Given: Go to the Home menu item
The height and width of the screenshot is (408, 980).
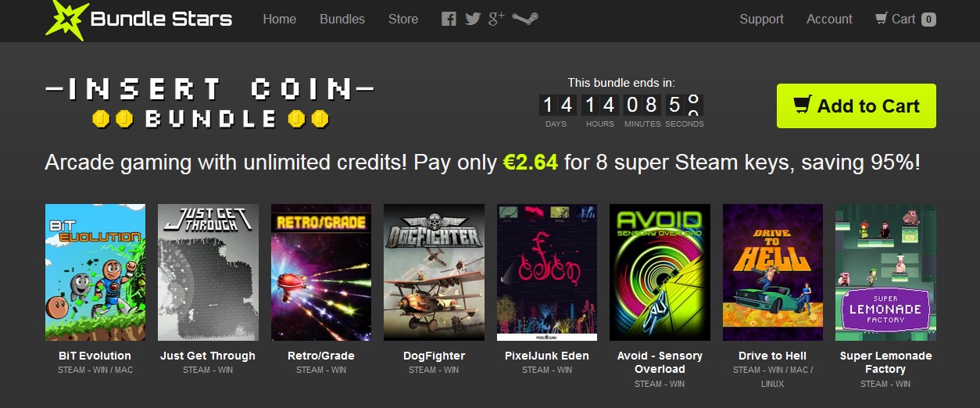Looking at the screenshot, I should (x=280, y=19).
